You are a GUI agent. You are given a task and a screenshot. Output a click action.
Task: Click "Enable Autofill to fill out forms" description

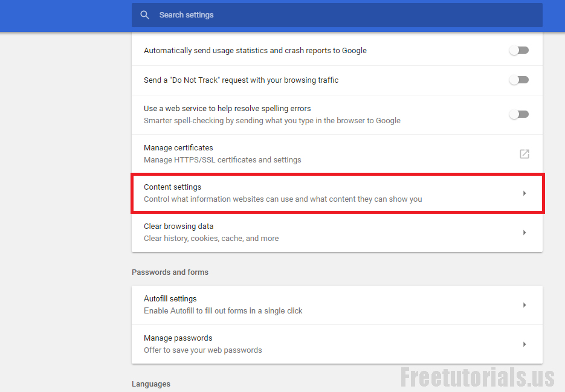pos(223,311)
